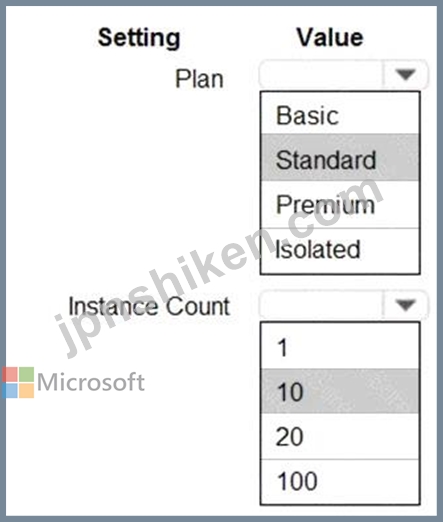
Task: Click the Value column header
Action: click(330, 37)
